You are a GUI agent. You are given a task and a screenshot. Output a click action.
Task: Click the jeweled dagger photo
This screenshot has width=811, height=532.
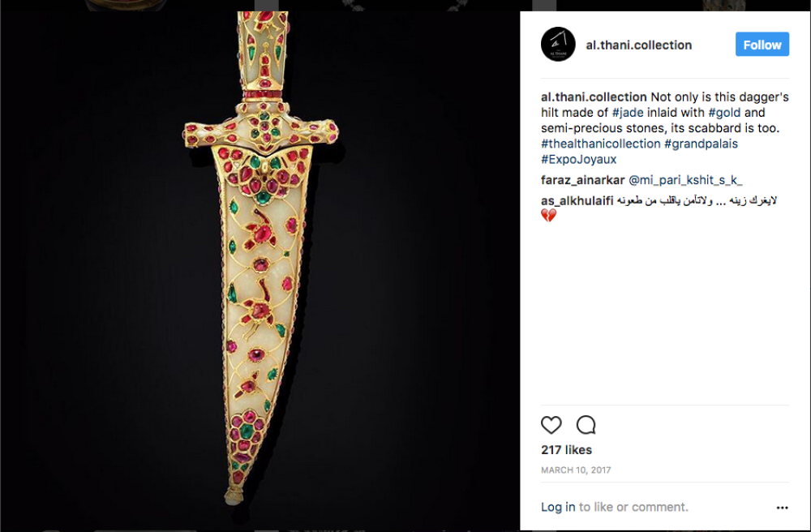[260, 268]
